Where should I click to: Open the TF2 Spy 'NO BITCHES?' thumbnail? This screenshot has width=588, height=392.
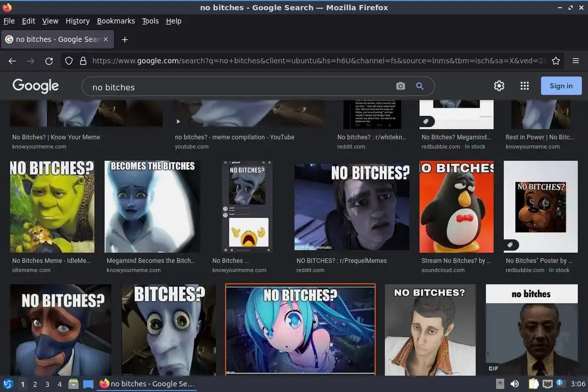point(60,330)
